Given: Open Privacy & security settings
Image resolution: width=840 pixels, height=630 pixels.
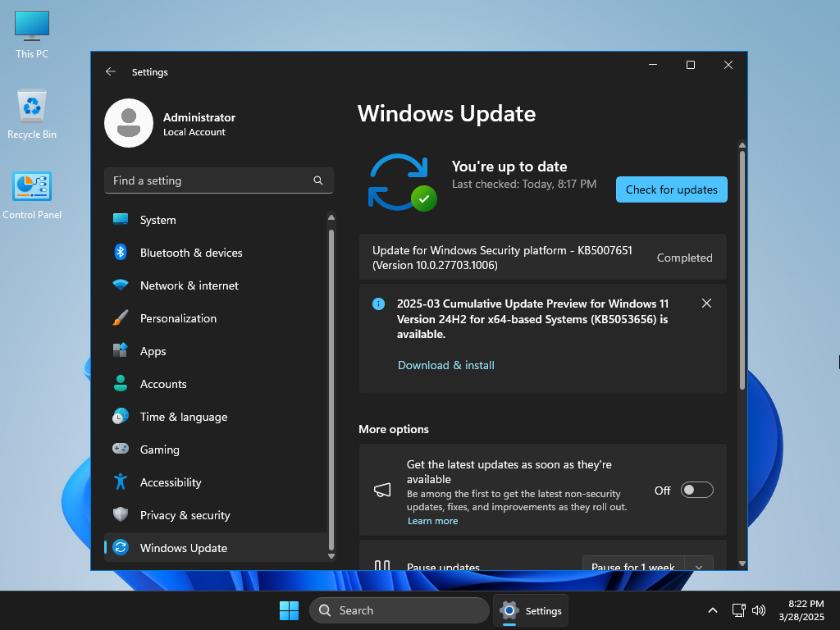Looking at the screenshot, I should (x=216, y=515).
